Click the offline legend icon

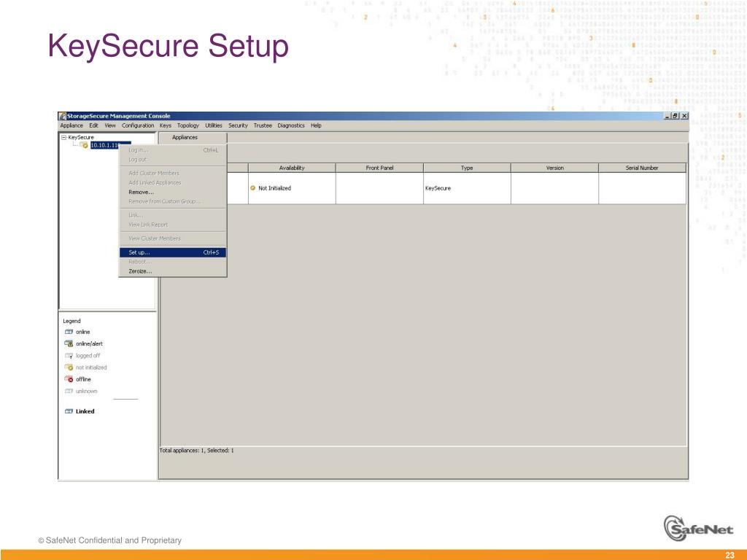click(x=69, y=379)
